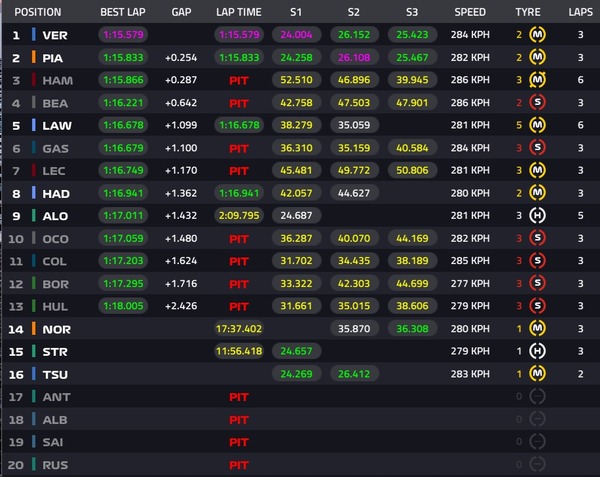Select the hard tyre icon for STR
The height and width of the screenshot is (477, 600).
click(x=536, y=351)
